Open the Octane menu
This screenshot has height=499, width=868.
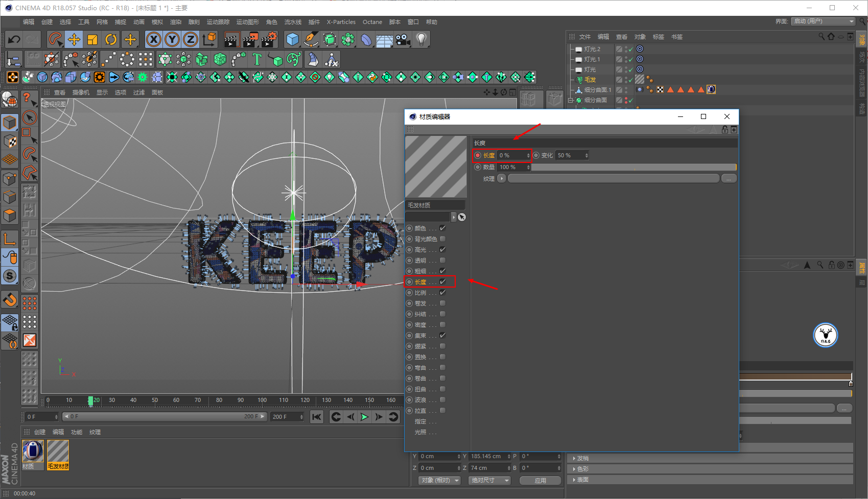pyautogui.click(x=372, y=22)
